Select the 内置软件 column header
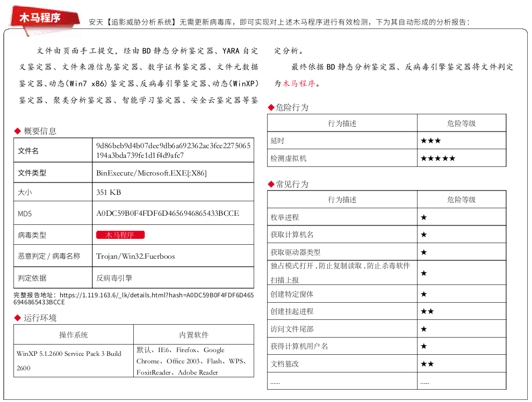 pos(194,334)
